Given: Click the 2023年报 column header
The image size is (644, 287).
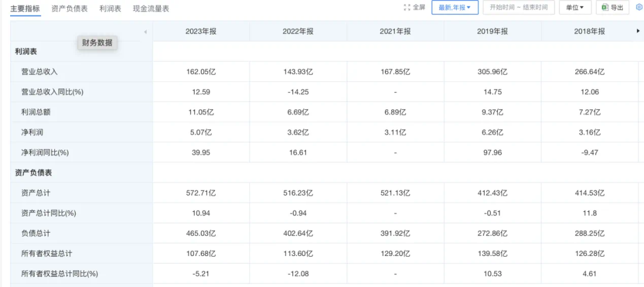Looking at the screenshot, I should point(201,31).
